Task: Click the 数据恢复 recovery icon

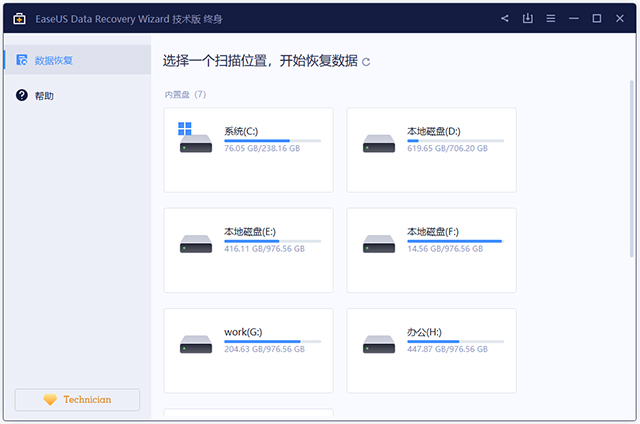Action: point(22,60)
